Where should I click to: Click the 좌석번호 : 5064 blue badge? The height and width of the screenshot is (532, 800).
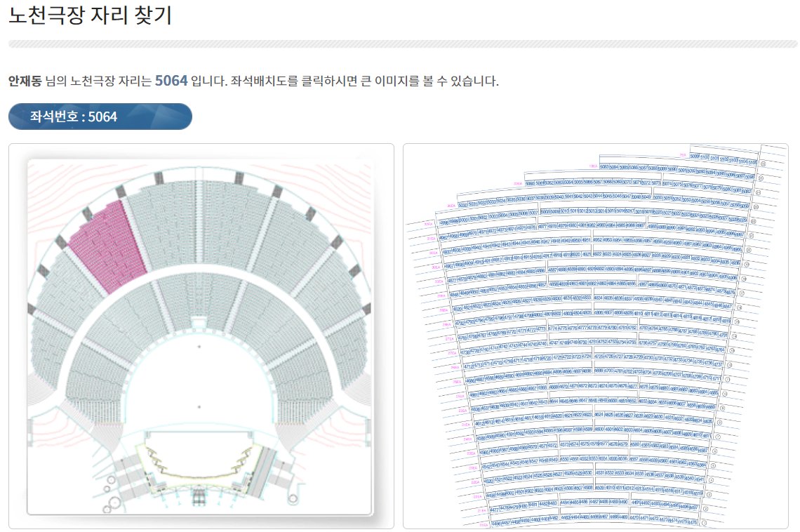point(100,117)
